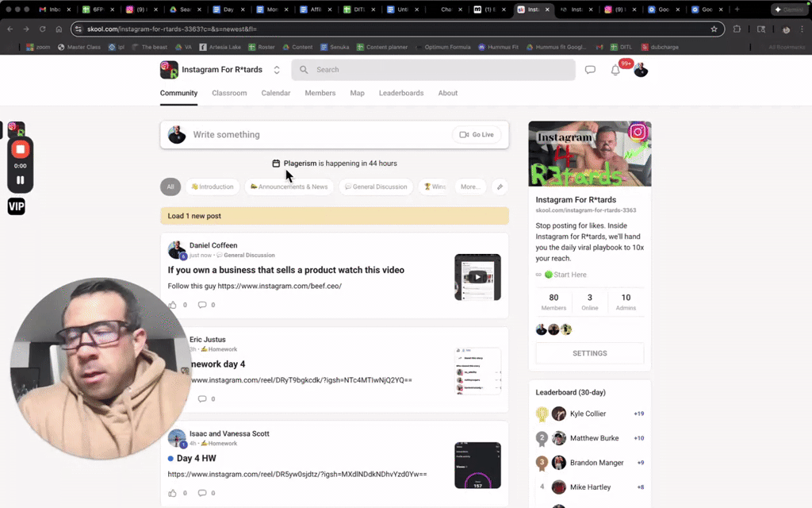The image size is (812, 508).
Task: Expand the community switcher next to Instagram For R*tards
Action: (x=277, y=70)
